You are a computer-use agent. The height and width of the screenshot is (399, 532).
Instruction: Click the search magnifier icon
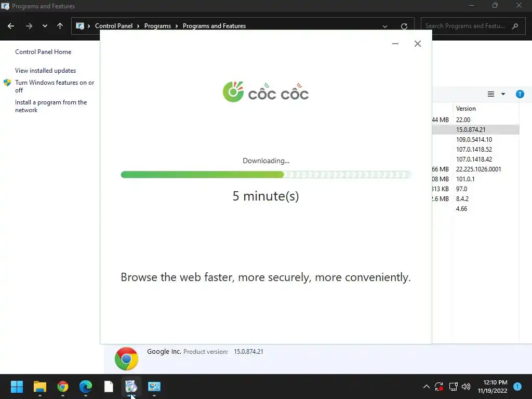coord(515,26)
